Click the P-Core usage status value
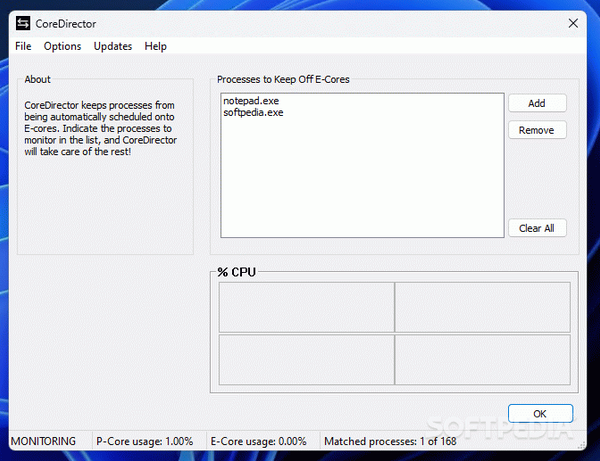The height and width of the screenshot is (461, 600). 145,441
